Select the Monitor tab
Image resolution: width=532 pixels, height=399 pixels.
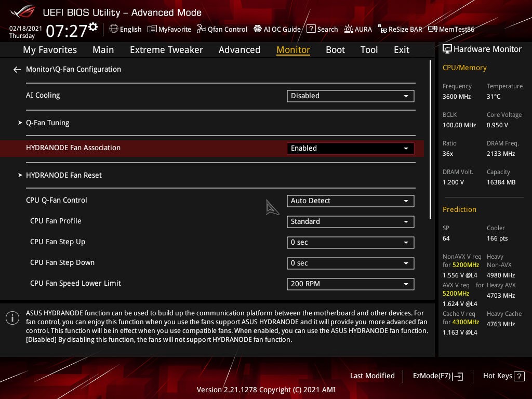(293, 50)
